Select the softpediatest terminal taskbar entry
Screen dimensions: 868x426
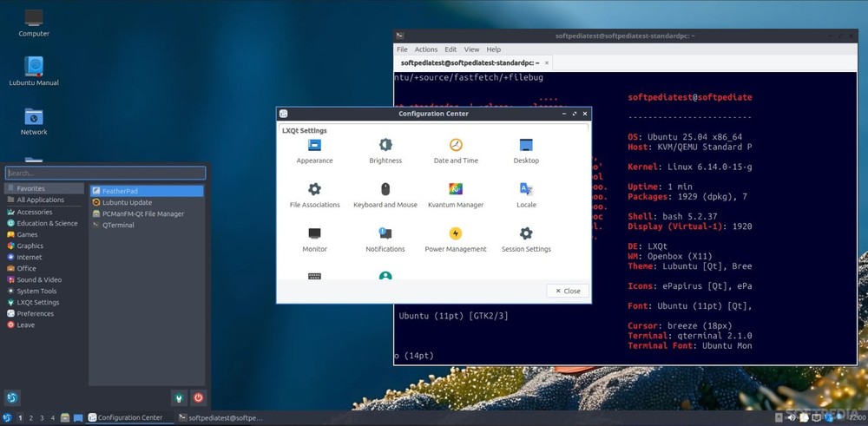(220, 417)
